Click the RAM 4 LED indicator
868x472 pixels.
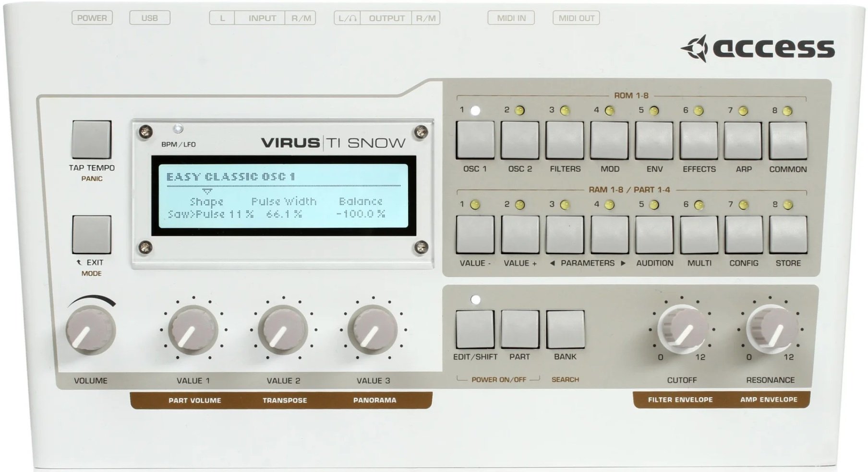(610, 205)
